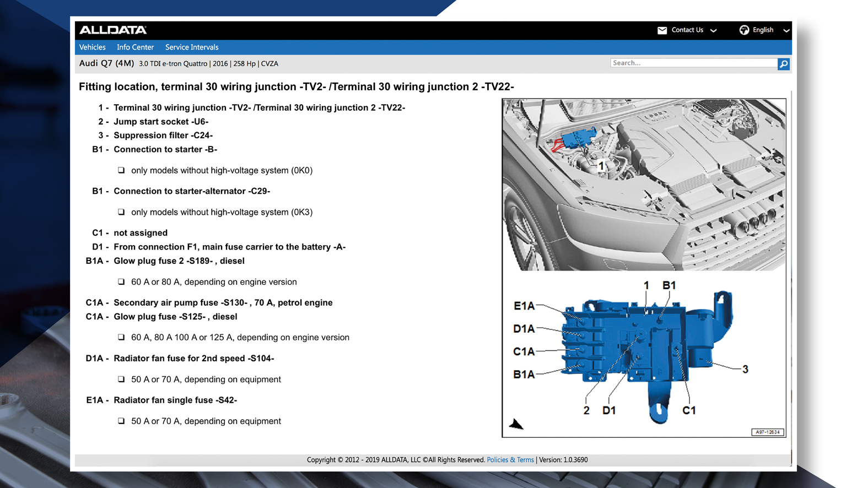Screen dimensions: 868x488
Task: Click D1 From connection F1 main fuse carrier
Action: pyautogui.click(x=219, y=247)
